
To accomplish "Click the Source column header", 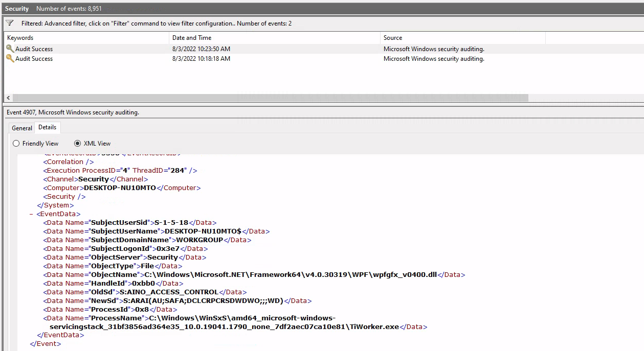I will pos(463,38).
